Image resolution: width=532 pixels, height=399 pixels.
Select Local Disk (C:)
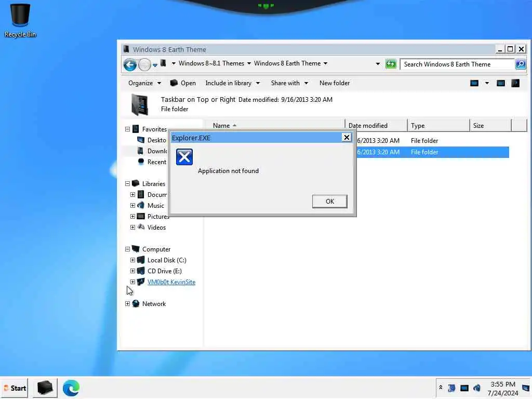(x=167, y=260)
